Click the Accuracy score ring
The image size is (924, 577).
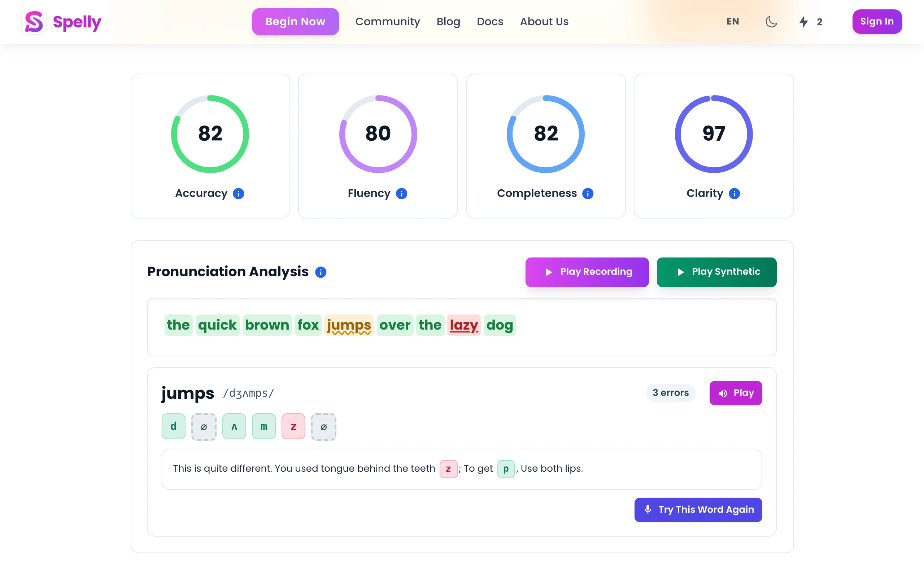pos(210,134)
